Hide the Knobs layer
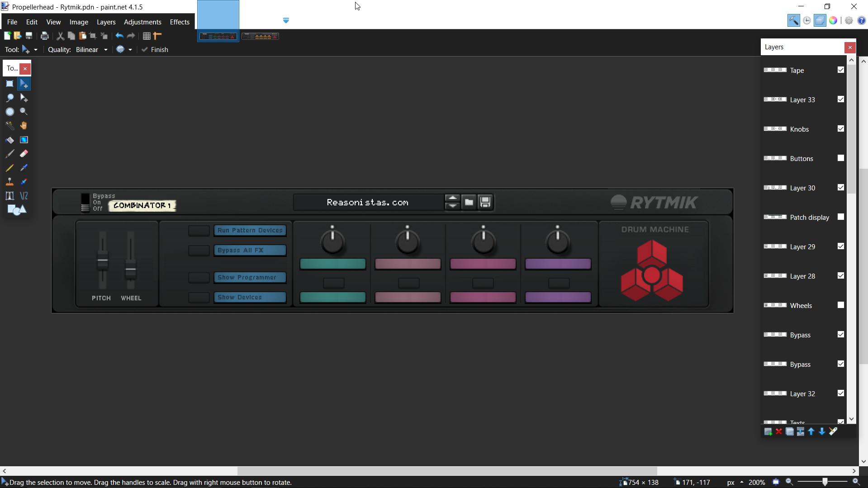This screenshot has width=868, height=488. point(841,129)
